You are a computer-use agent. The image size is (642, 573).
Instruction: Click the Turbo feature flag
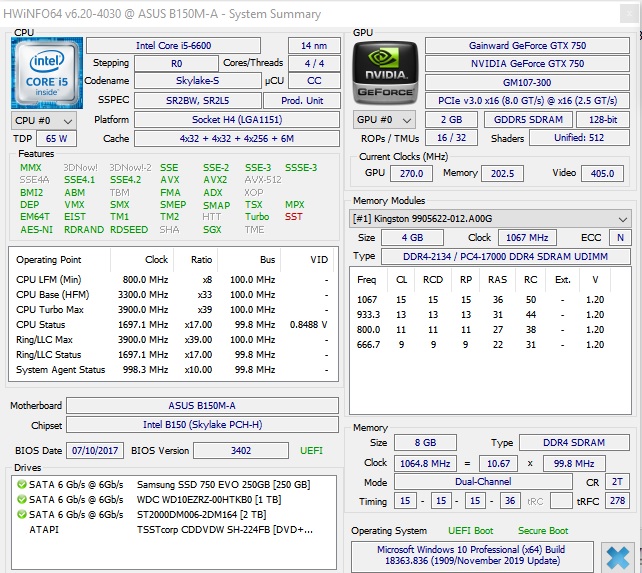pos(257,216)
